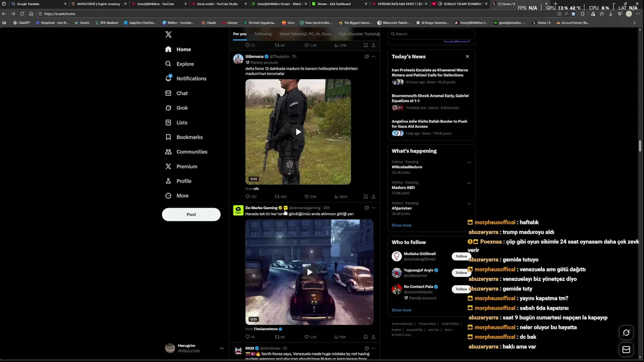Reload the page in the browser
This screenshot has height=362, width=644.
22,14
